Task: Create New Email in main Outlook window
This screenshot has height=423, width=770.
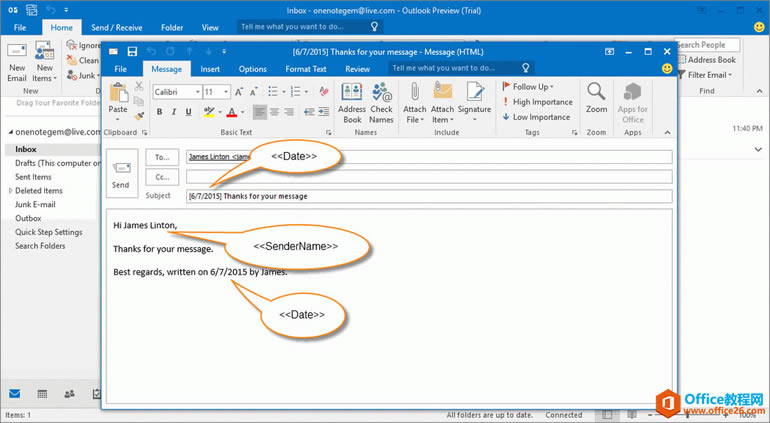Action: point(17,61)
